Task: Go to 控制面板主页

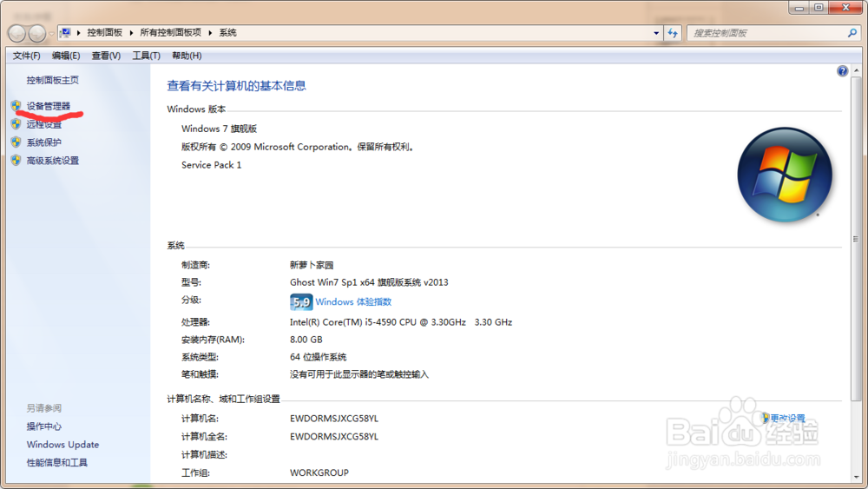Action: (x=53, y=80)
